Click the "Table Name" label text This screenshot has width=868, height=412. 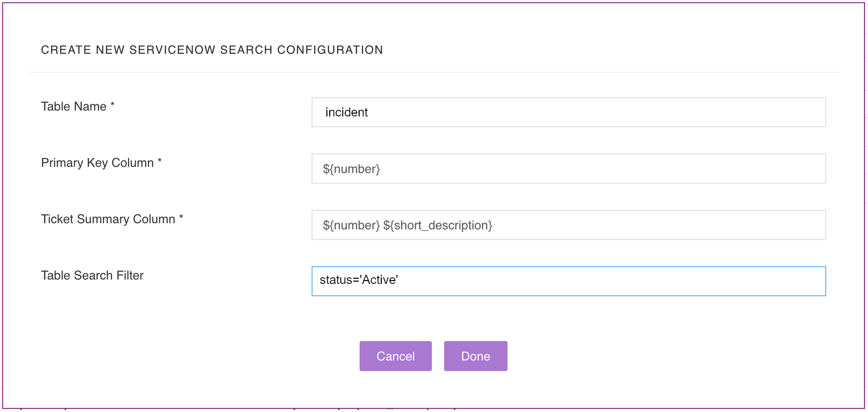pos(74,106)
